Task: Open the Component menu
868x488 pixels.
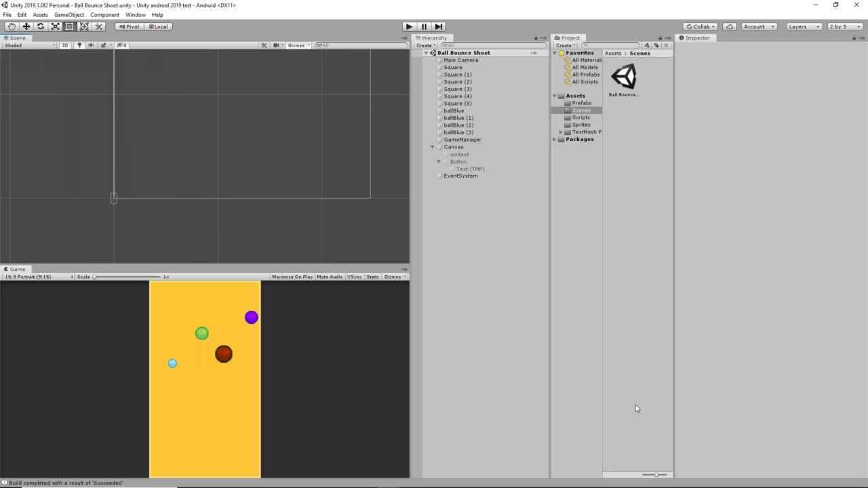Action: (105, 15)
